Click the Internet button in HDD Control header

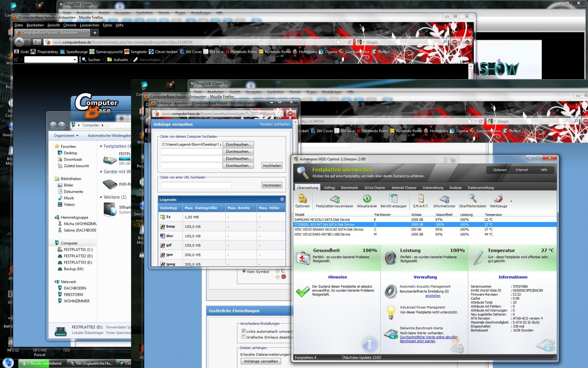(x=522, y=170)
